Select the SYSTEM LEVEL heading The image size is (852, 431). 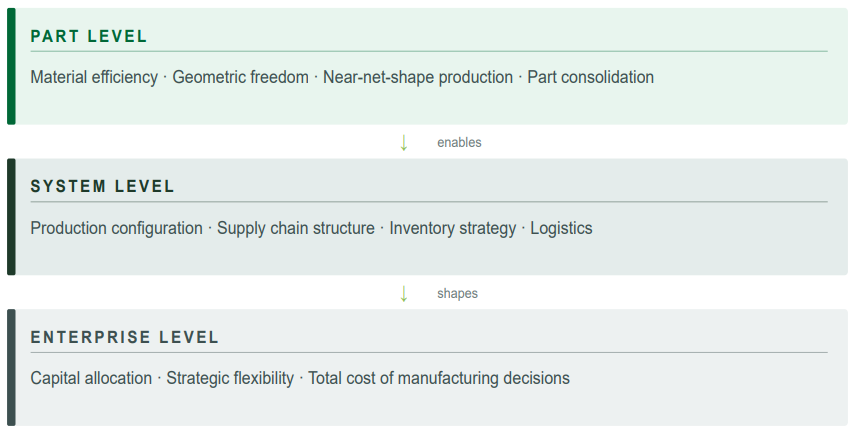[103, 187]
